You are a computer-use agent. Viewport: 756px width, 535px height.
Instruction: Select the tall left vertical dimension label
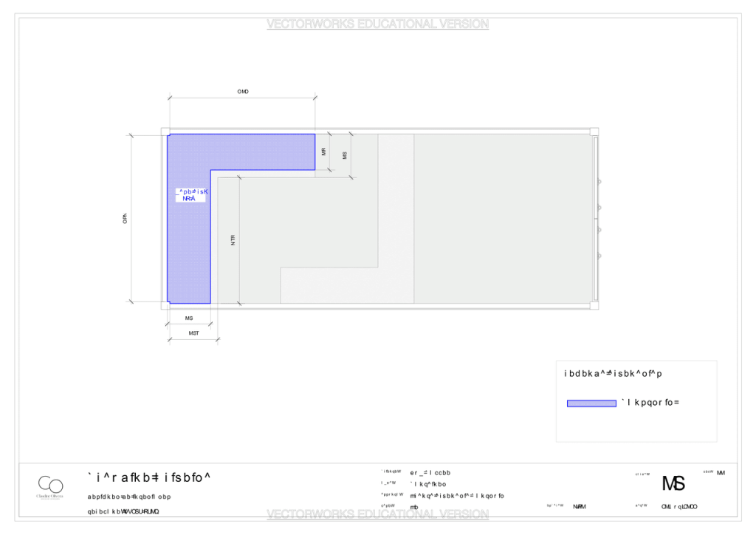point(125,219)
